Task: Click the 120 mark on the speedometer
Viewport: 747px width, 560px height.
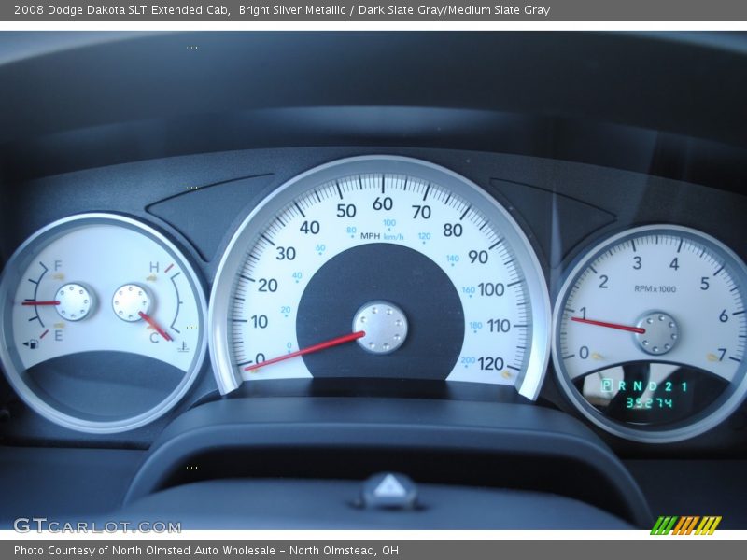Action: (490, 363)
